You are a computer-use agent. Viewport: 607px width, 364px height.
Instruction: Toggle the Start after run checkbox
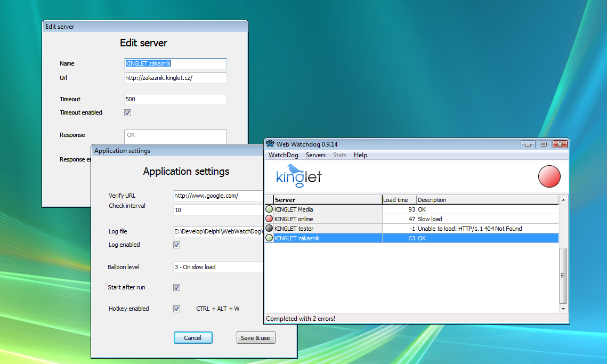(x=176, y=287)
